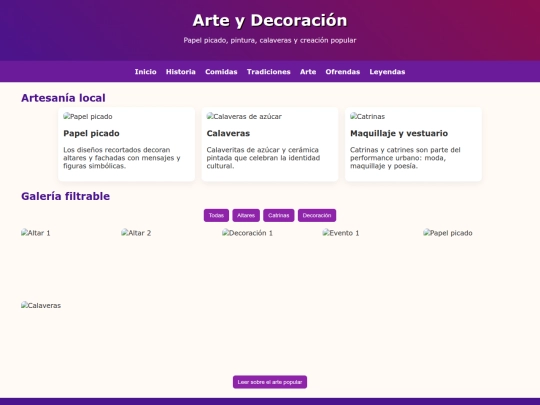This screenshot has width=540, height=405.
Task: Click the Papel picado card title
Action: (x=91, y=133)
